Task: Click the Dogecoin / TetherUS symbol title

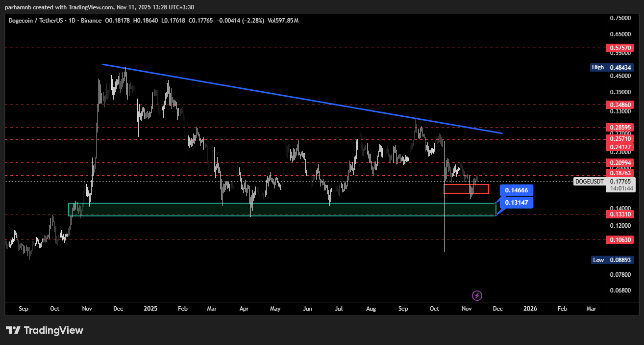Action: (x=35, y=21)
